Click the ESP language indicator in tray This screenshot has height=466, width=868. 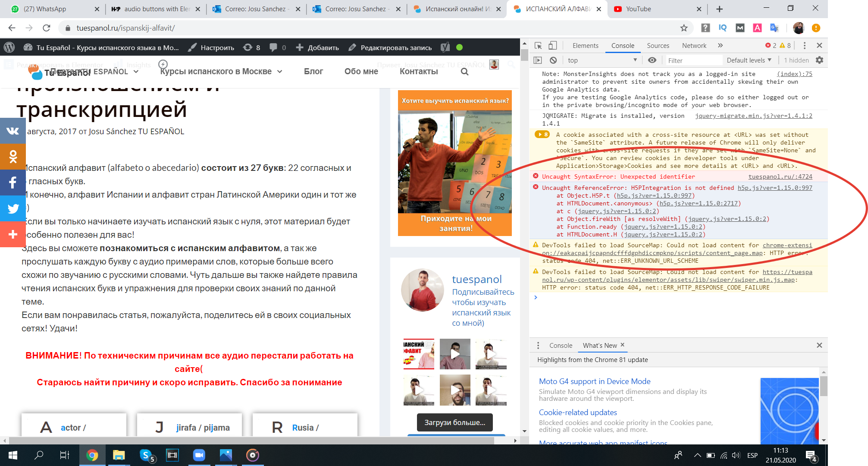pyautogui.click(x=752, y=455)
